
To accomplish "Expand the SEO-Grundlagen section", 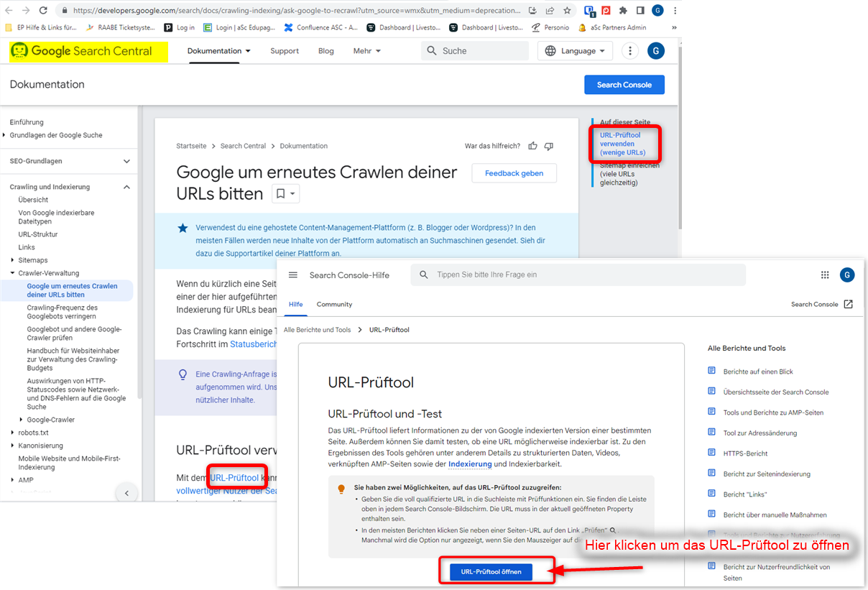I will pyautogui.click(x=127, y=162).
